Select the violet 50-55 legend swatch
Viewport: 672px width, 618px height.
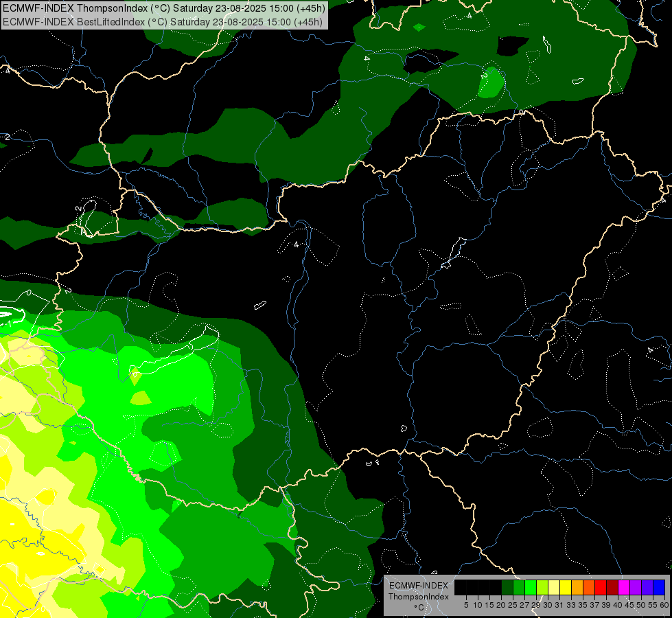[x=647, y=587]
